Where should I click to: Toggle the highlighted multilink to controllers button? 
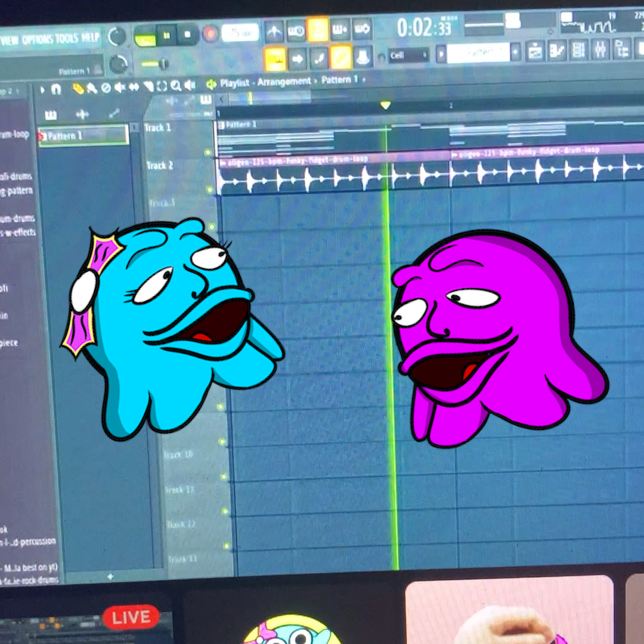click(341, 57)
